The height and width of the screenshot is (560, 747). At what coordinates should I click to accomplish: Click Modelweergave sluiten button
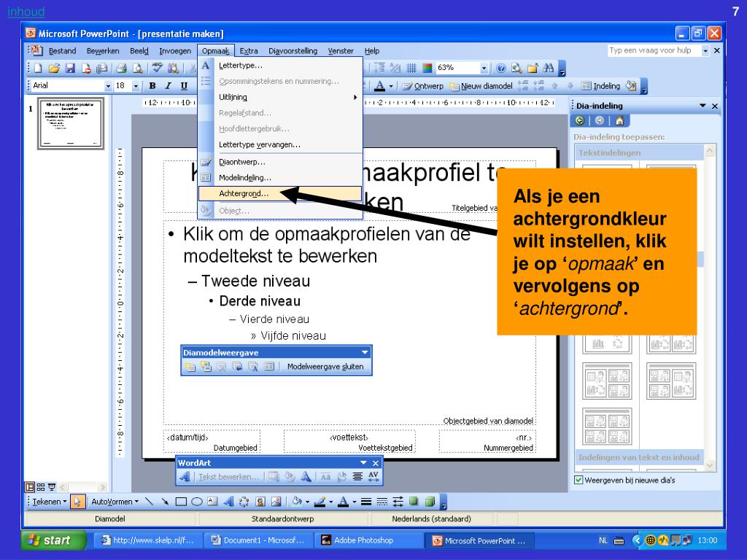(325, 367)
